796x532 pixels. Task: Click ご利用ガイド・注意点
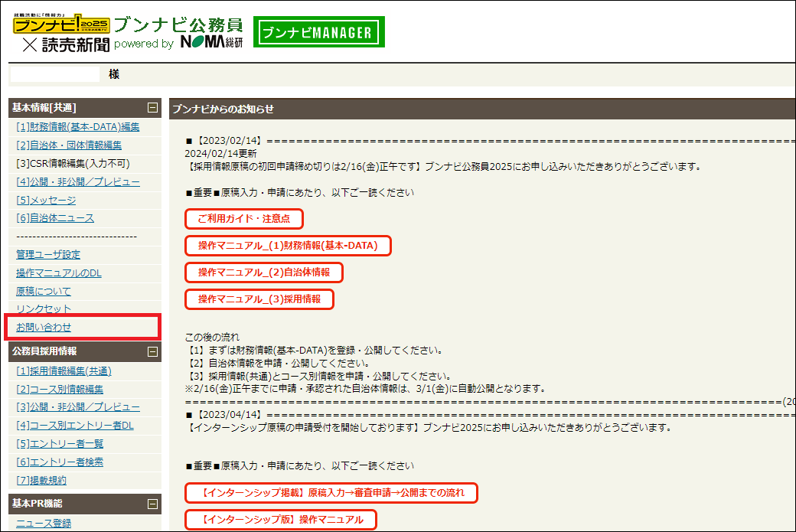(x=243, y=219)
